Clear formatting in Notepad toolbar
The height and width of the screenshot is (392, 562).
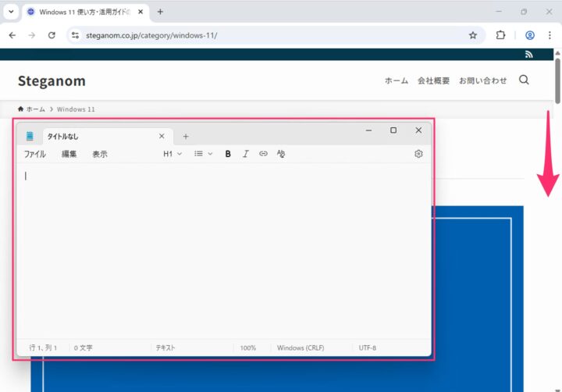tap(281, 154)
